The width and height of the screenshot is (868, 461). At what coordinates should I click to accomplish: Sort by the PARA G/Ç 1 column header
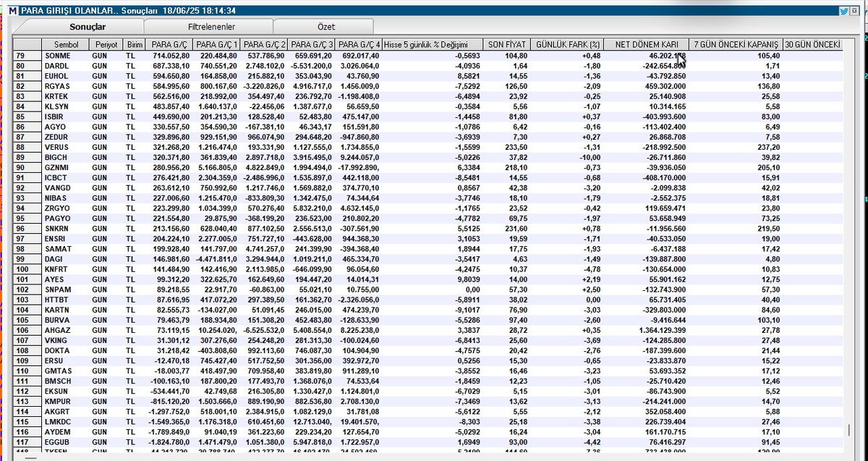(x=216, y=44)
